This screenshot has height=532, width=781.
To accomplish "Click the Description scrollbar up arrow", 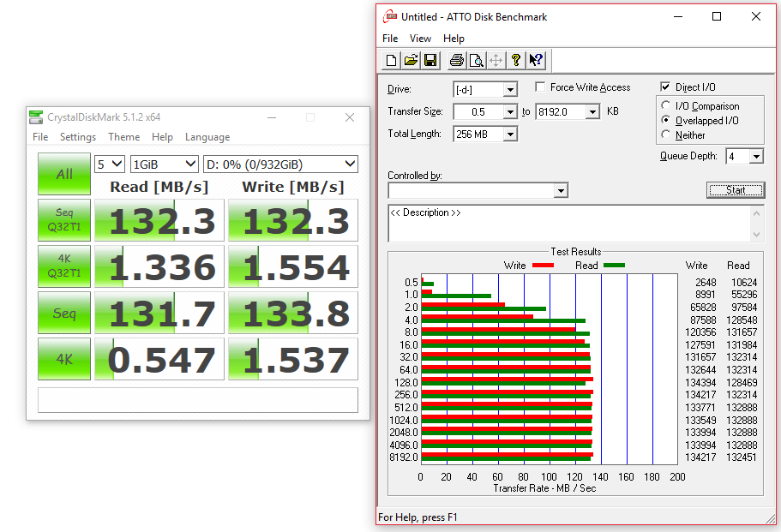I will coord(757,213).
